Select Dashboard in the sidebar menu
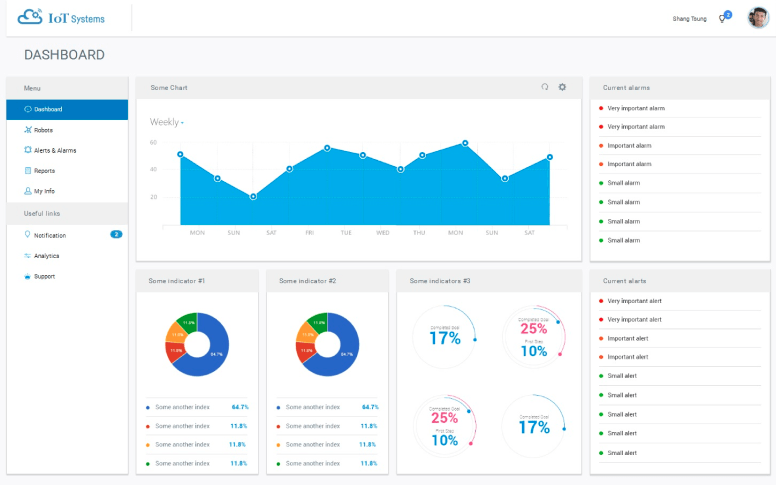 coord(48,109)
